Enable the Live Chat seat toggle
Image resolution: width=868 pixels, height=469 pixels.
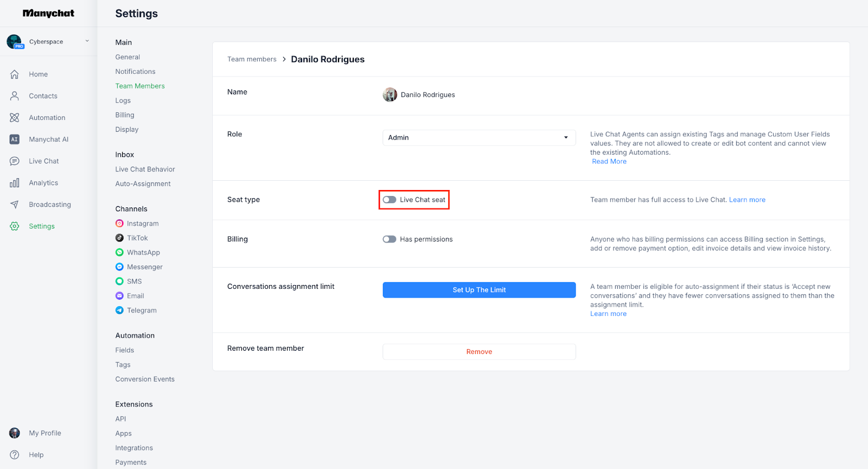[x=390, y=200]
